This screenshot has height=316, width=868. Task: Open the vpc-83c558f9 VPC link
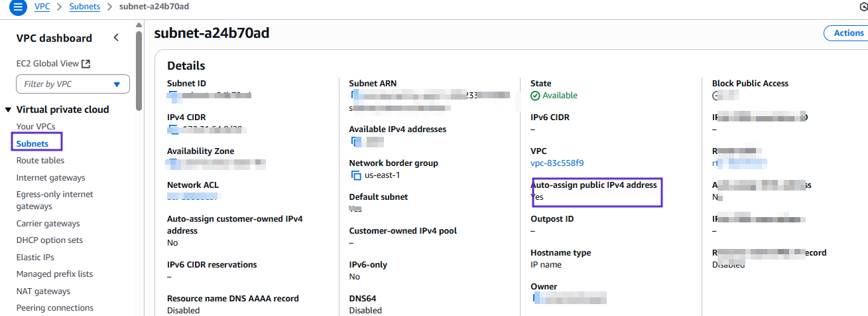pyautogui.click(x=557, y=163)
